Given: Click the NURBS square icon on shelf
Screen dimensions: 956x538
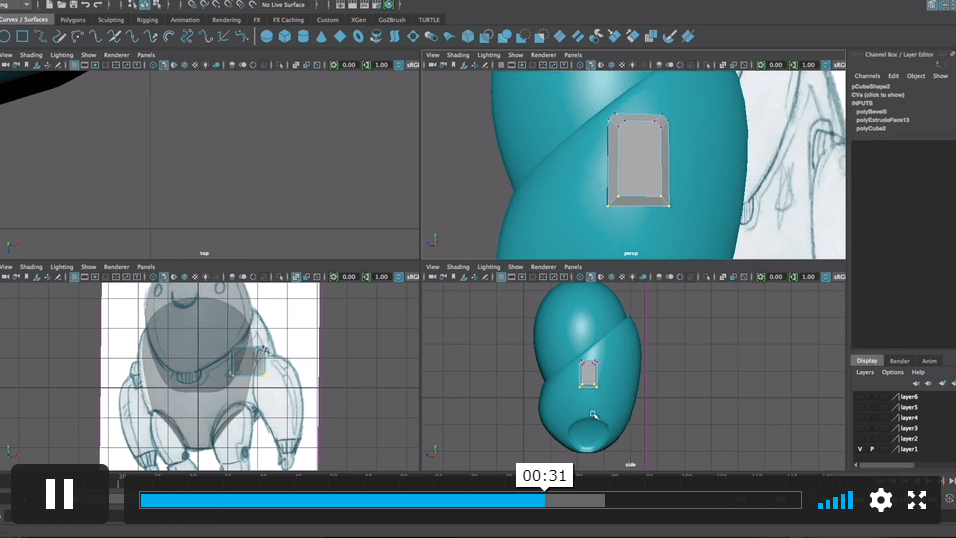Looking at the screenshot, I should click(x=22, y=37).
